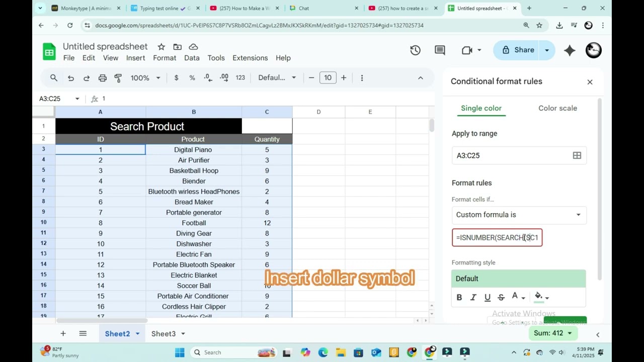Select cell containing Digital Piano

coord(193,150)
